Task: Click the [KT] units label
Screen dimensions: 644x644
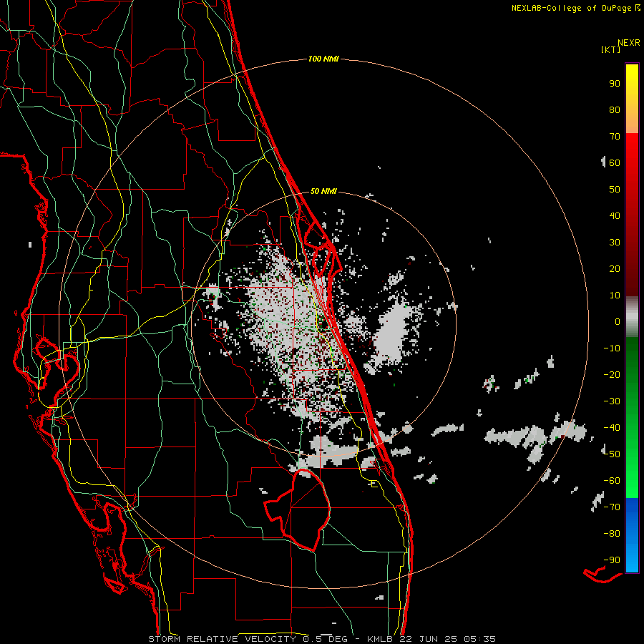Action: click(x=610, y=49)
